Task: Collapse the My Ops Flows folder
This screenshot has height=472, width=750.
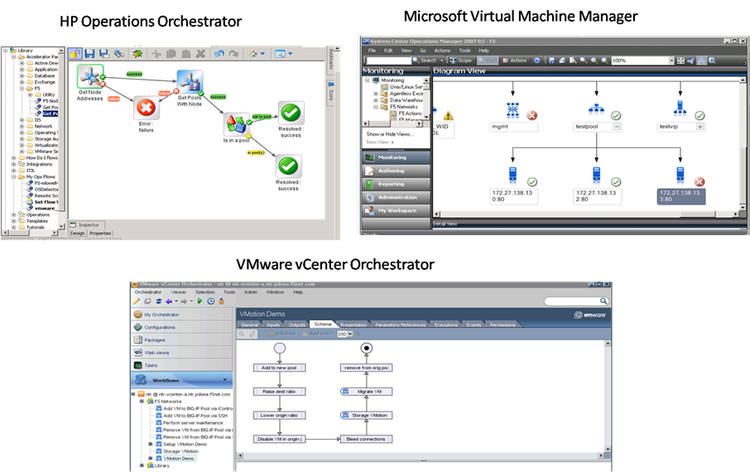Action: click(14, 177)
